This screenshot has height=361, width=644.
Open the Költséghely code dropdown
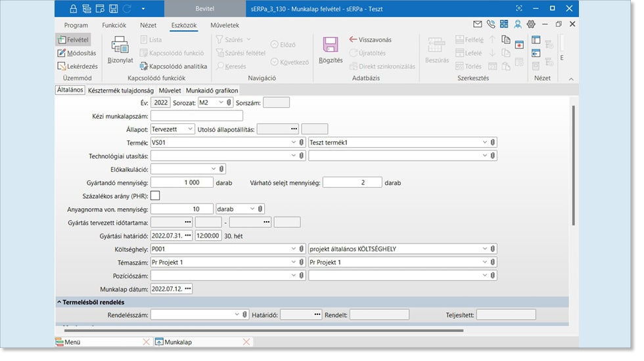[293, 249]
